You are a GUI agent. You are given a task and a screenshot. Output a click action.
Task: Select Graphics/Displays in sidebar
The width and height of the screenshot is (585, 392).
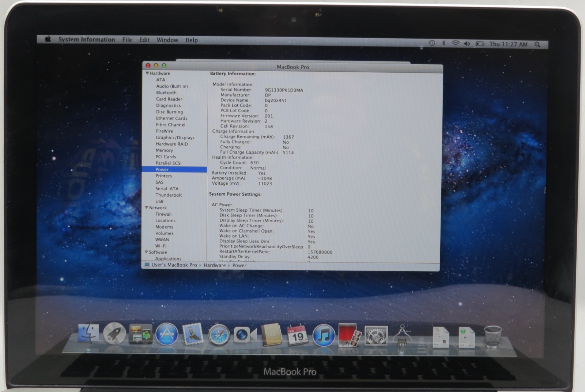point(175,137)
